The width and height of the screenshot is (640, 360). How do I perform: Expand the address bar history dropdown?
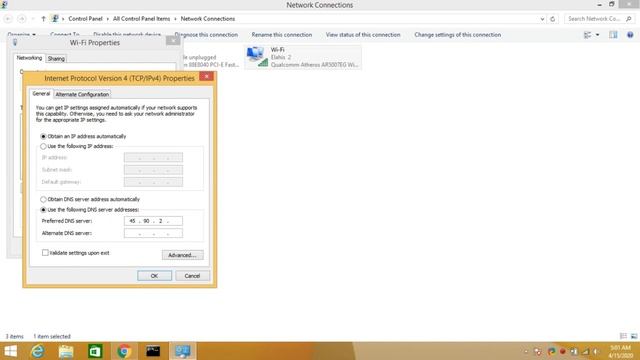[x=542, y=19]
